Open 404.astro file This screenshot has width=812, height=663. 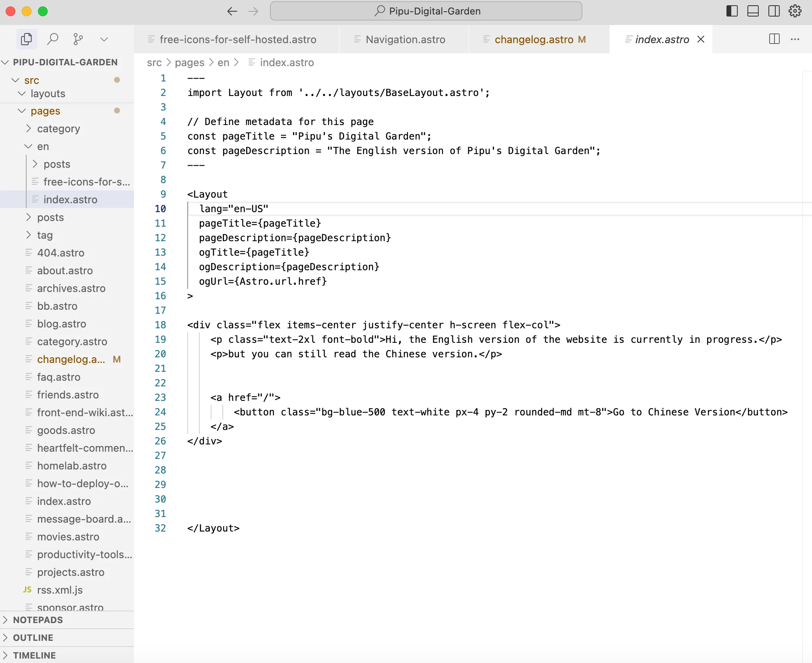pos(67,253)
